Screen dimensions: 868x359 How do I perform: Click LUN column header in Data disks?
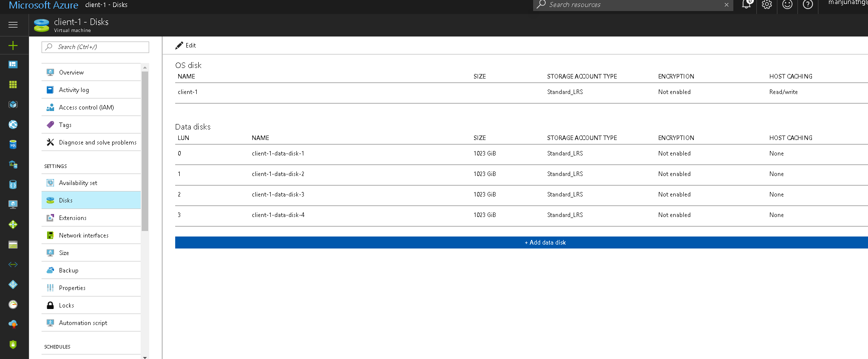[183, 138]
